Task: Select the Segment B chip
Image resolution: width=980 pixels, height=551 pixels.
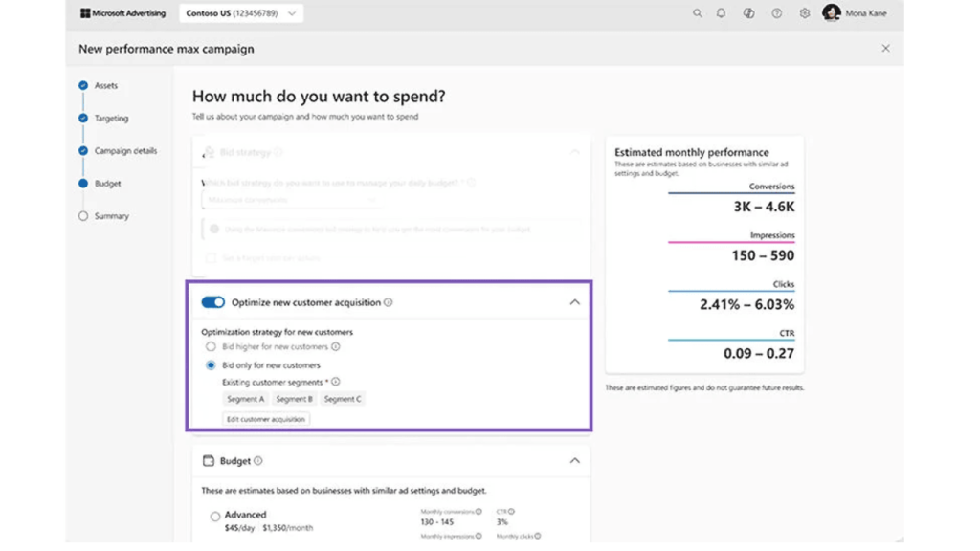Action: click(294, 399)
